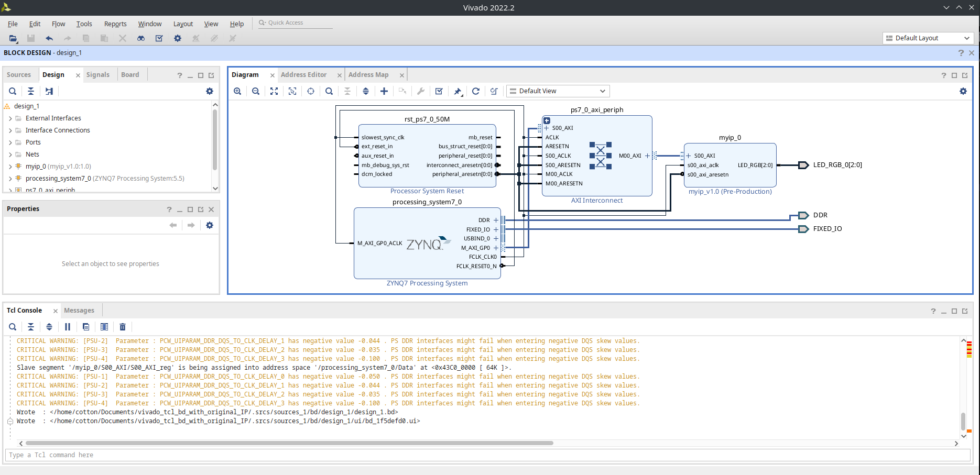Click the Tcl Console horizontal scrollbar
The image size is (980, 475).
coord(289,443)
